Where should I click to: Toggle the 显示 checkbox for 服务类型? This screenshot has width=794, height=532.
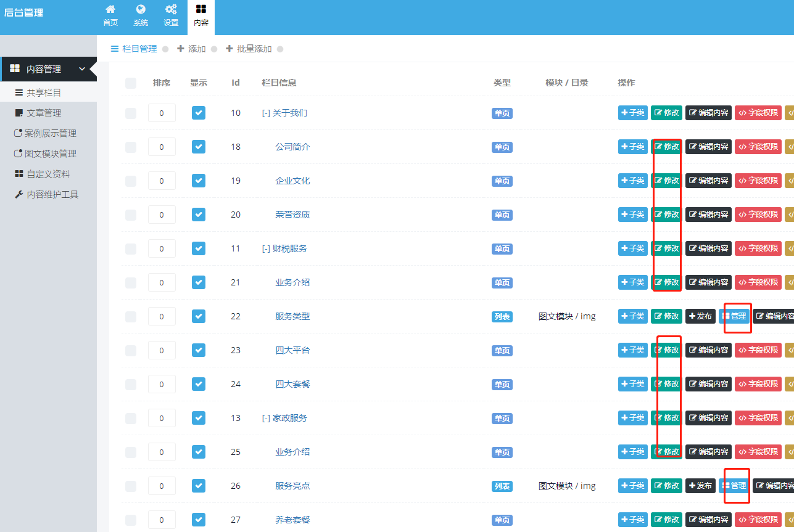[x=198, y=316]
